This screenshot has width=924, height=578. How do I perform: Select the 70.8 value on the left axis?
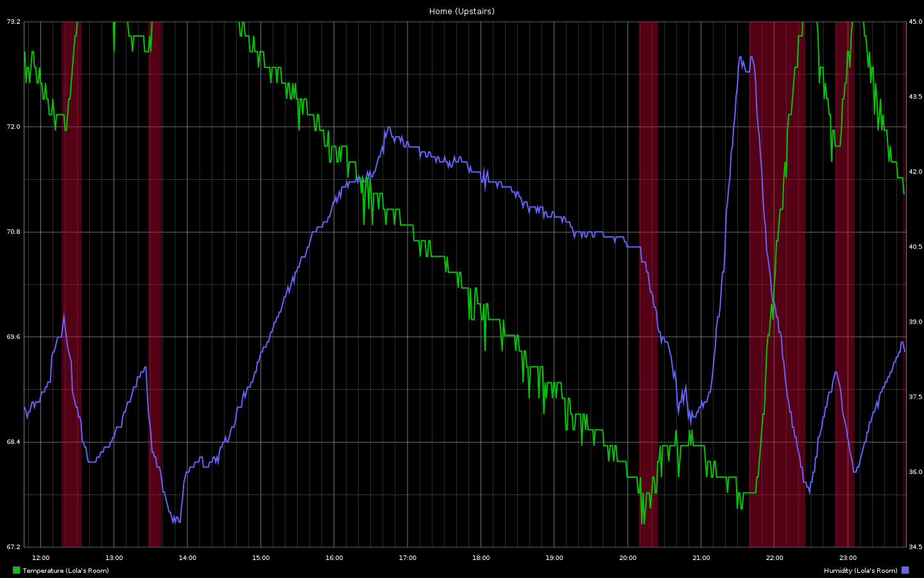point(13,232)
